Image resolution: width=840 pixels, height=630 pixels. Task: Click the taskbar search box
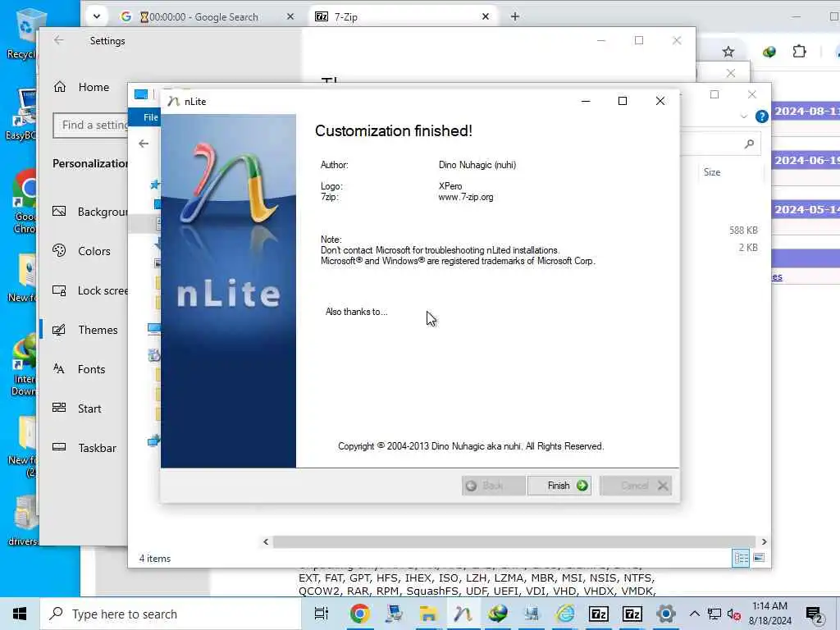coord(171,614)
